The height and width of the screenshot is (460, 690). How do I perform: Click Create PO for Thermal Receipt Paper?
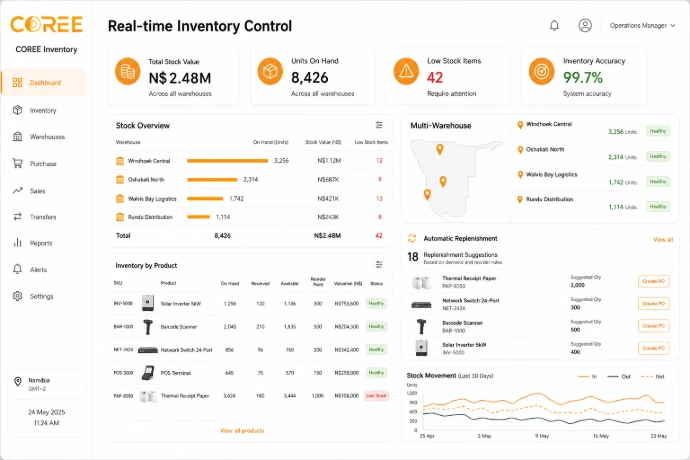click(653, 281)
